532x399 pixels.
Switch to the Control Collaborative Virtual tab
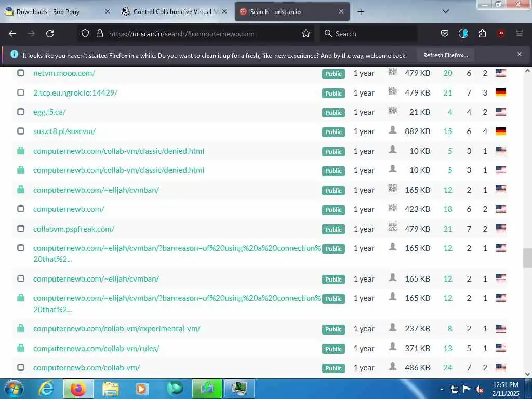tap(176, 12)
